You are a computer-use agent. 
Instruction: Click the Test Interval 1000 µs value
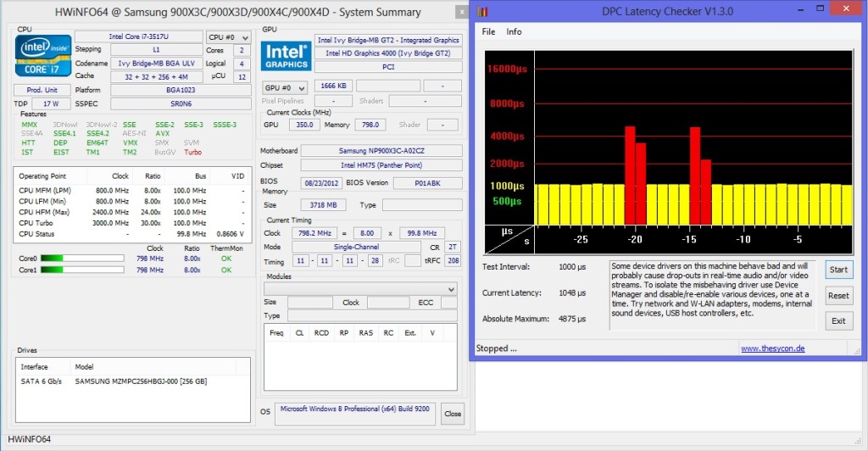[x=572, y=267]
